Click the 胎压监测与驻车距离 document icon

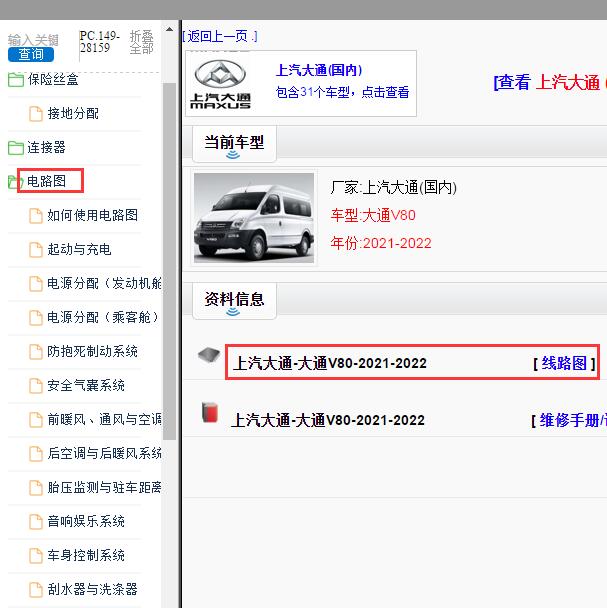tap(36, 488)
